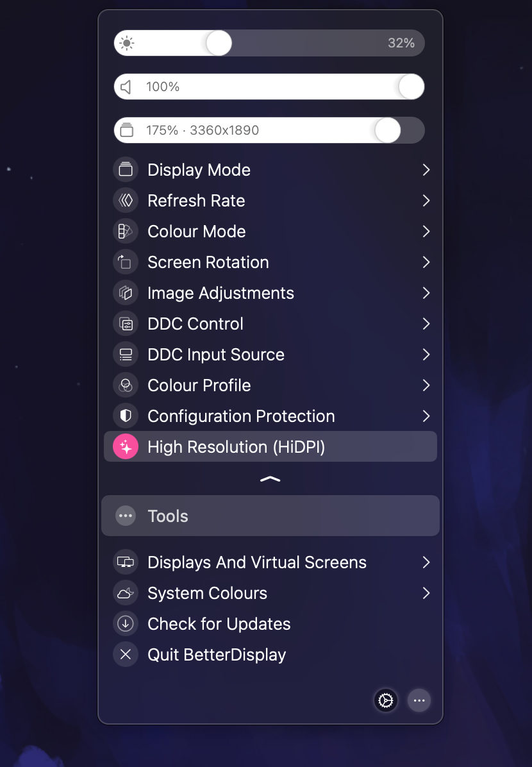Open settings via the gear icon

386,701
